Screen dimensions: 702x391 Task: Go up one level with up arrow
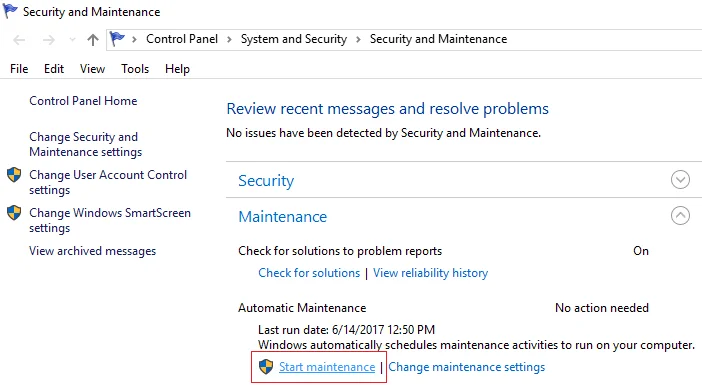[93, 40]
